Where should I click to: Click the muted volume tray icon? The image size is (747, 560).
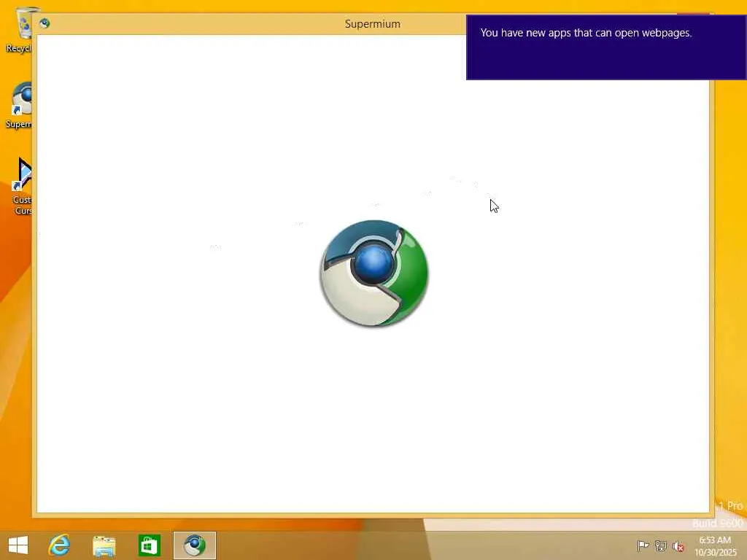pyautogui.click(x=678, y=545)
